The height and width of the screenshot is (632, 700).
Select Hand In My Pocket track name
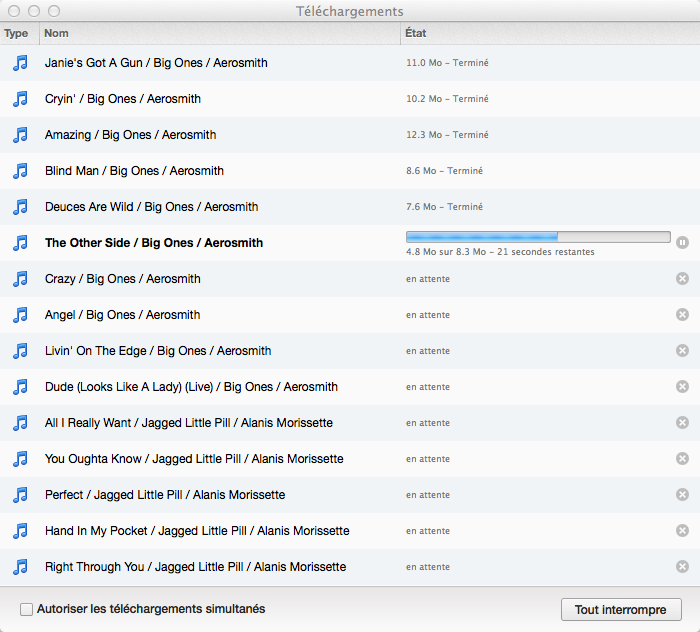[197, 531]
